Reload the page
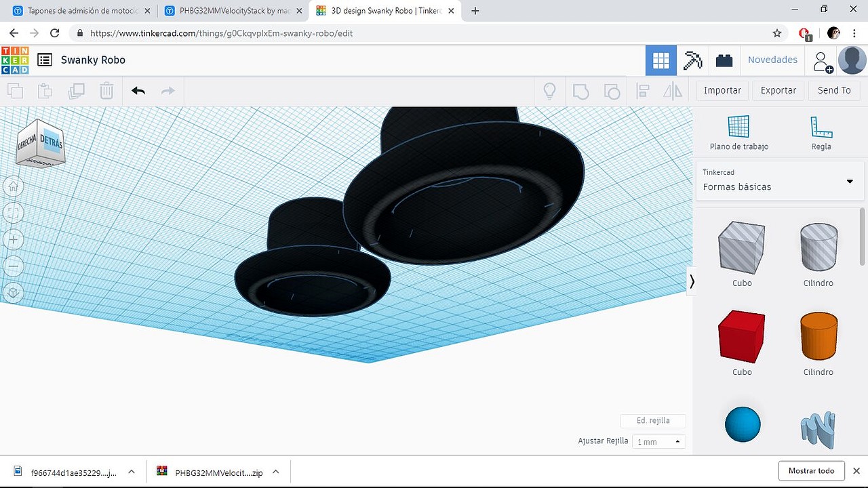This screenshot has height=488, width=868. pos(55,33)
